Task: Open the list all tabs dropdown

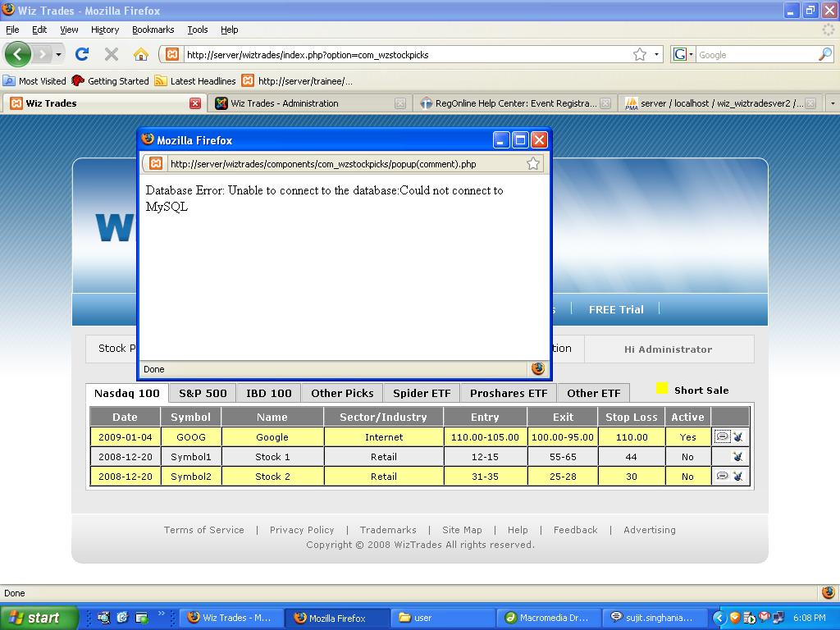Action: (832, 103)
